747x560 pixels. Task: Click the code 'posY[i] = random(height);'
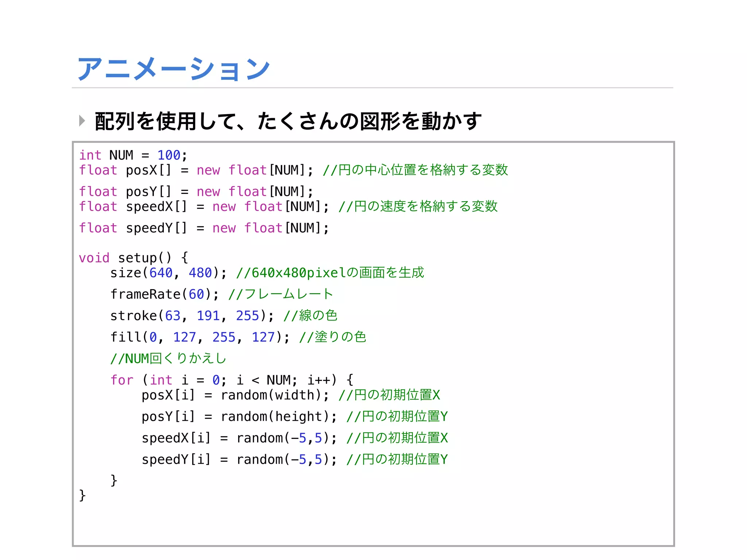click(x=240, y=417)
